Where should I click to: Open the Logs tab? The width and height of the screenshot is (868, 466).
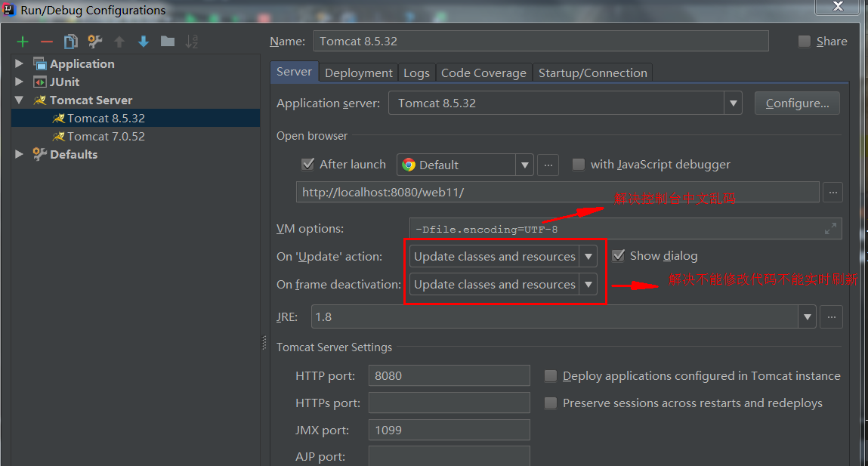(x=416, y=73)
